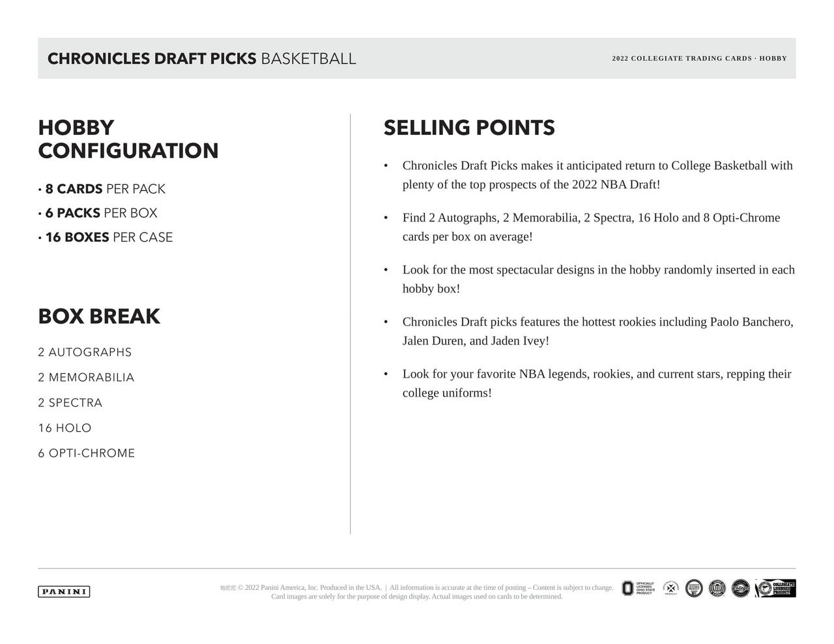Click the Officially Licensed Ohio State Product text
The width and height of the screenshot is (834, 644).
646,588
